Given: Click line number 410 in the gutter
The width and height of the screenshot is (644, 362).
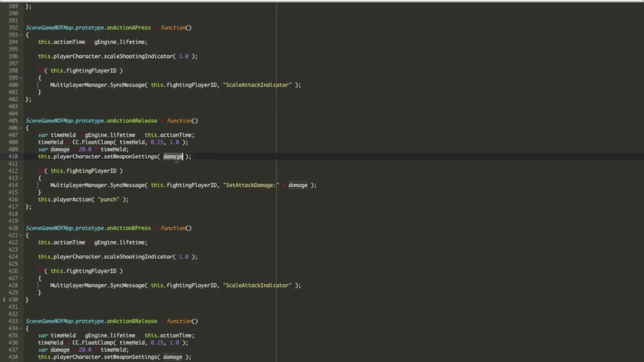Looking at the screenshot, I should (x=13, y=157).
